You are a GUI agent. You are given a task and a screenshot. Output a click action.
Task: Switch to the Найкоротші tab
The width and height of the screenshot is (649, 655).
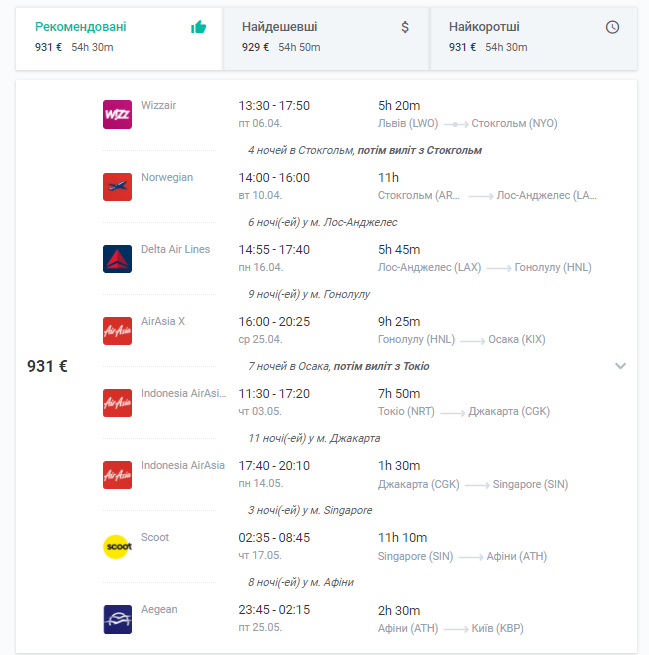click(x=533, y=38)
